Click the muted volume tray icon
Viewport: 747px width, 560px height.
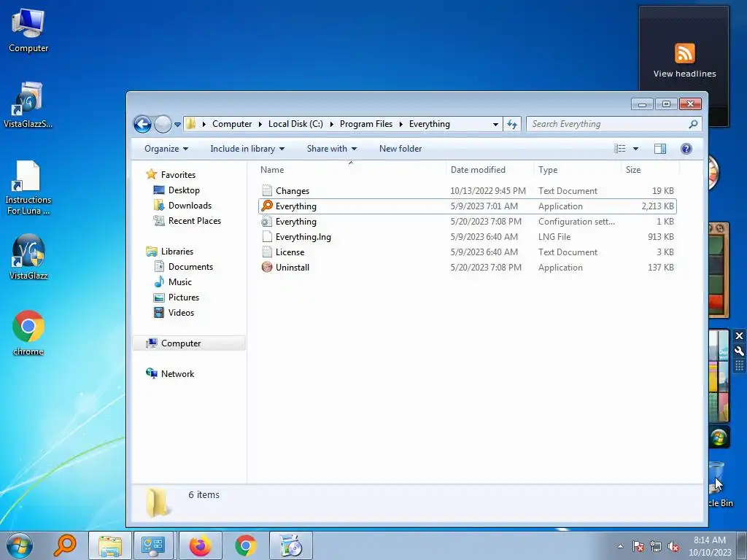click(673, 546)
